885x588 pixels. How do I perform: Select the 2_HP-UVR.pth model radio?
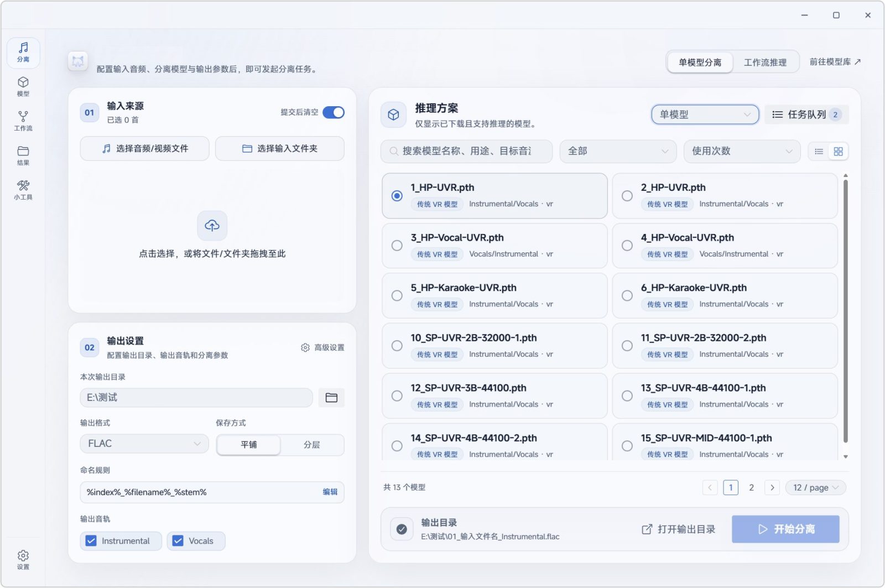pyautogui.click(x=627, y=196)
